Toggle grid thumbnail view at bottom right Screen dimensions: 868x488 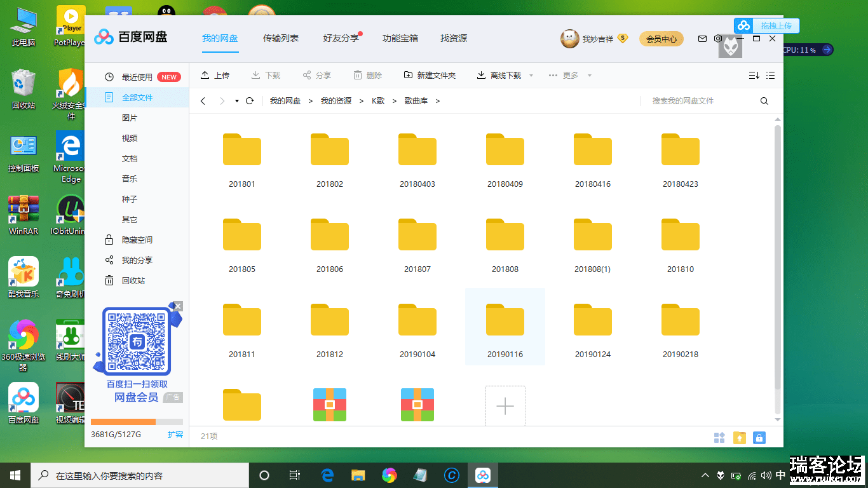(x=719, y=437)
